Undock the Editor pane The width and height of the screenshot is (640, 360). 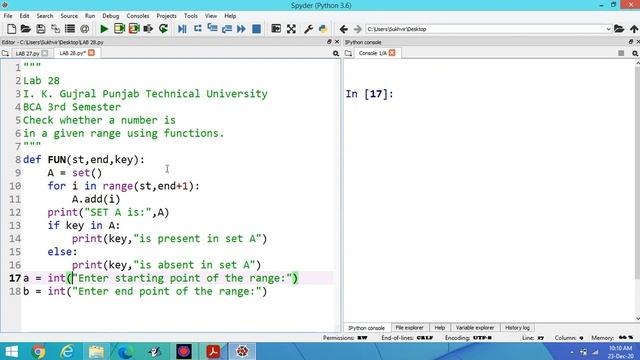(329, 42)
